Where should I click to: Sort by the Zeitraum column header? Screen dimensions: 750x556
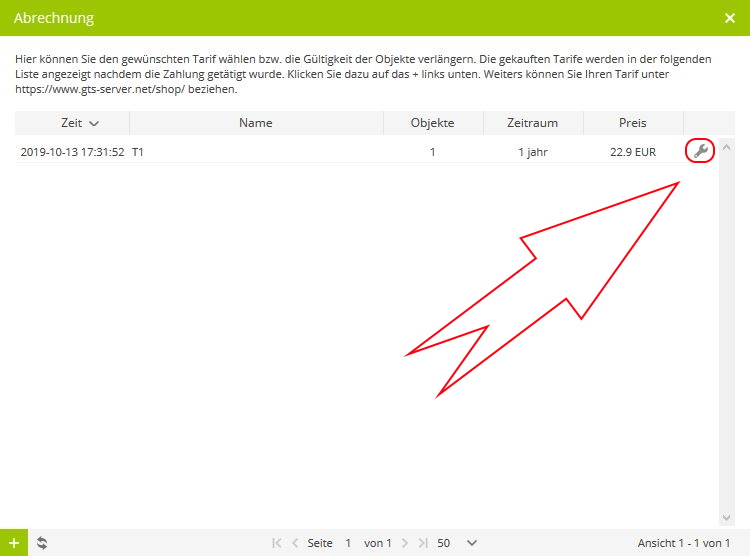coord(532,123)
